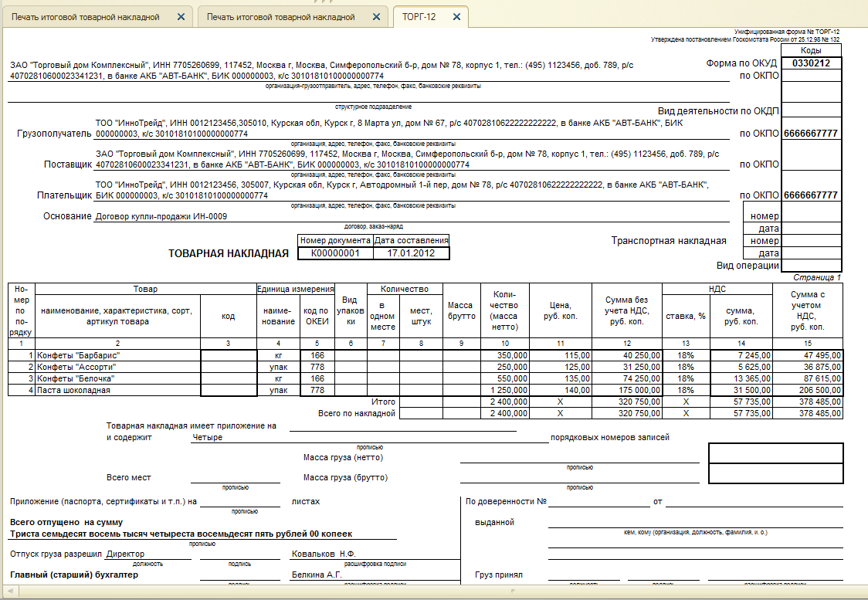This screenshot has height=600, width=868.
Task: Click the 18% VAT rate in the Барбарис row
Action: 686,355
